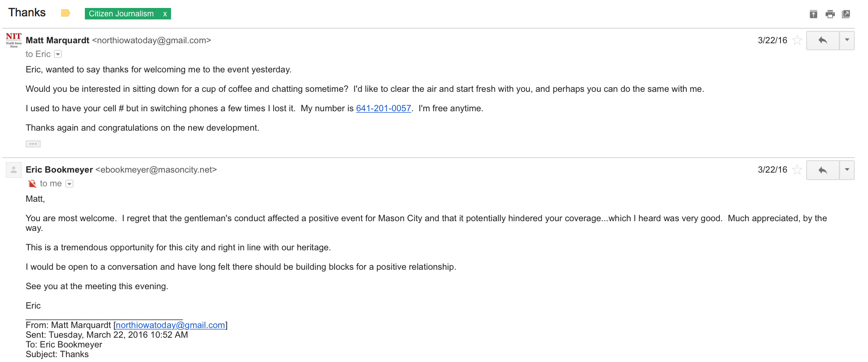Star Matt Marquardt's message
868x362 pixels.
point(797,41)
